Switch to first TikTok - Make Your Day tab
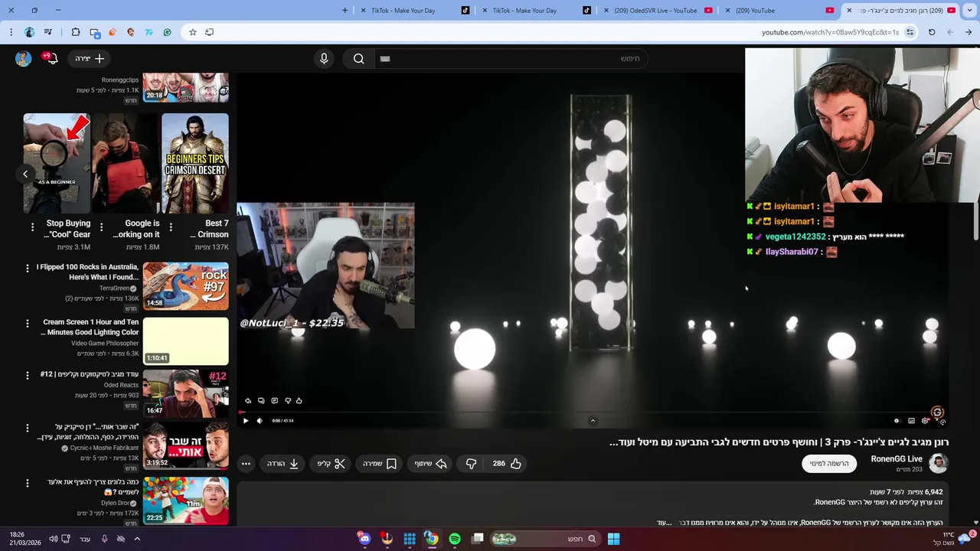 click(x=413, y=11)
